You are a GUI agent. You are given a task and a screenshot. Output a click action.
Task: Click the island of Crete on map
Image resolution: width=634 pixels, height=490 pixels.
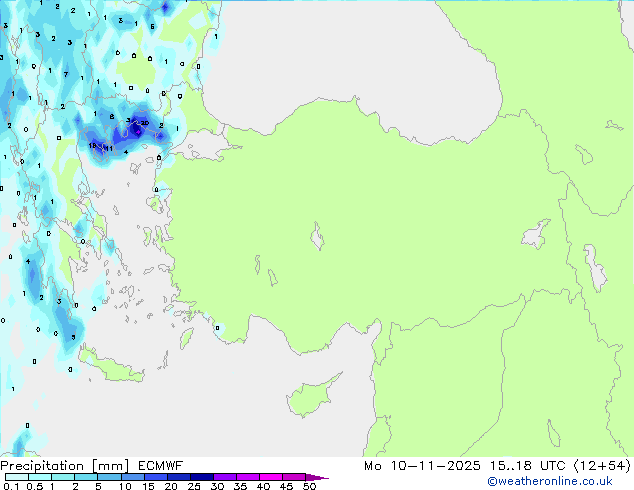(111, 368)
